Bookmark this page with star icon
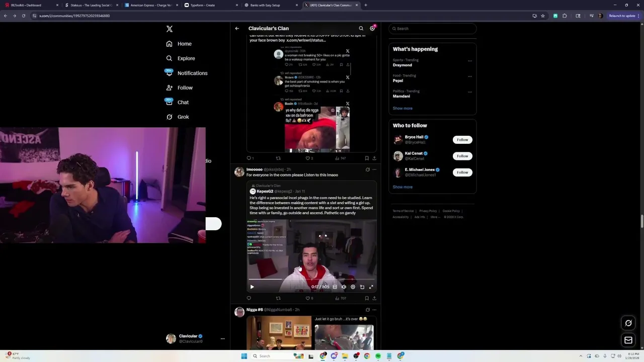The image size is (644, 362). click(543, 16)
